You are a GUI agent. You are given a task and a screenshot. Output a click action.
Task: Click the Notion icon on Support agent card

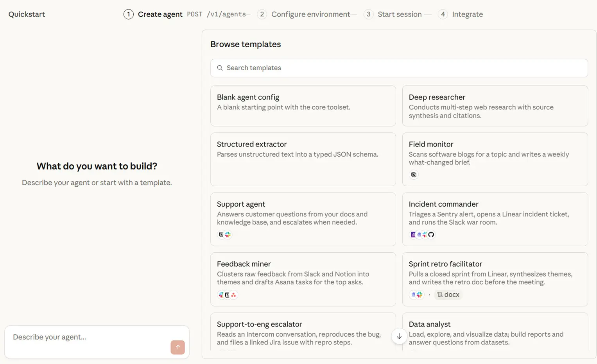tap(221, 235)
